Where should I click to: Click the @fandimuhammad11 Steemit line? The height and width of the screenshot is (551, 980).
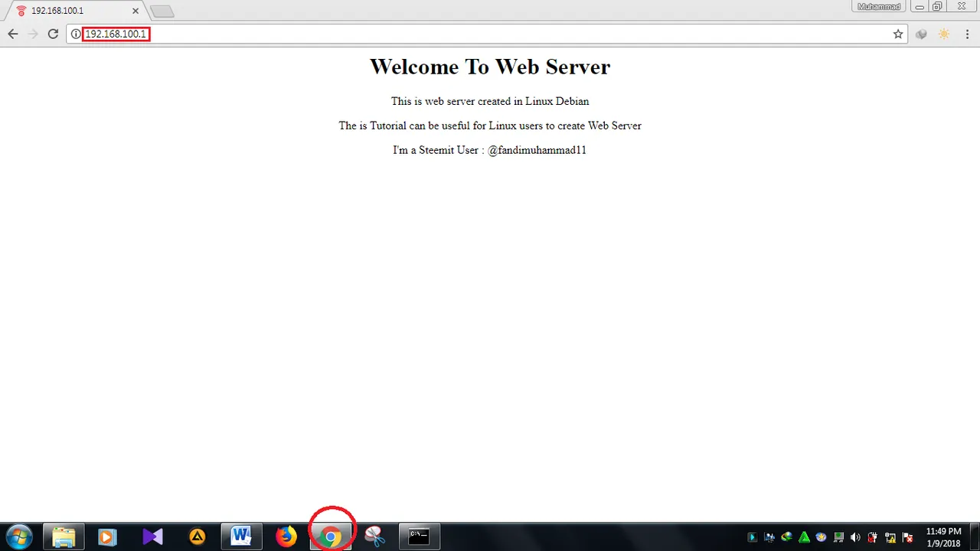pos(490,150)
